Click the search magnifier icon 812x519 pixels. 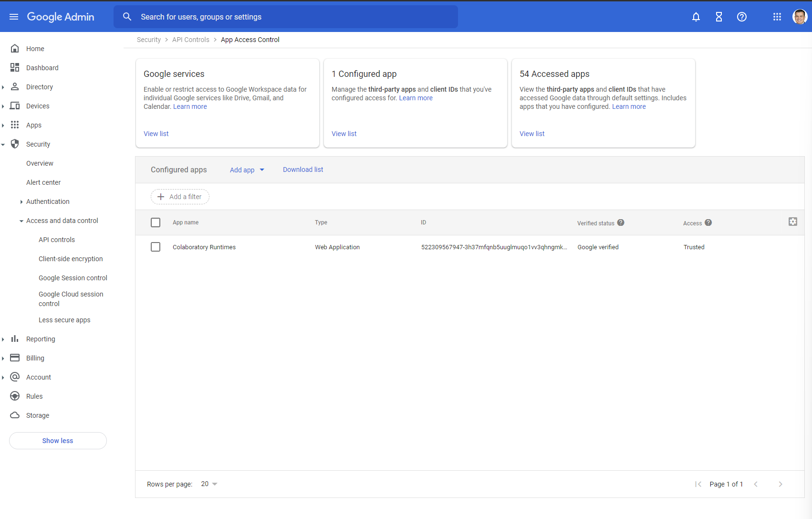point(127,17)
